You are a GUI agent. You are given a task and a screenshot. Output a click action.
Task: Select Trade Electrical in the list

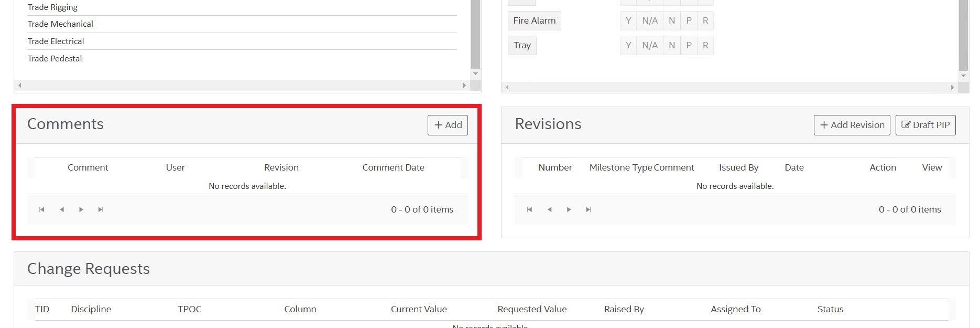pos(56,41)
